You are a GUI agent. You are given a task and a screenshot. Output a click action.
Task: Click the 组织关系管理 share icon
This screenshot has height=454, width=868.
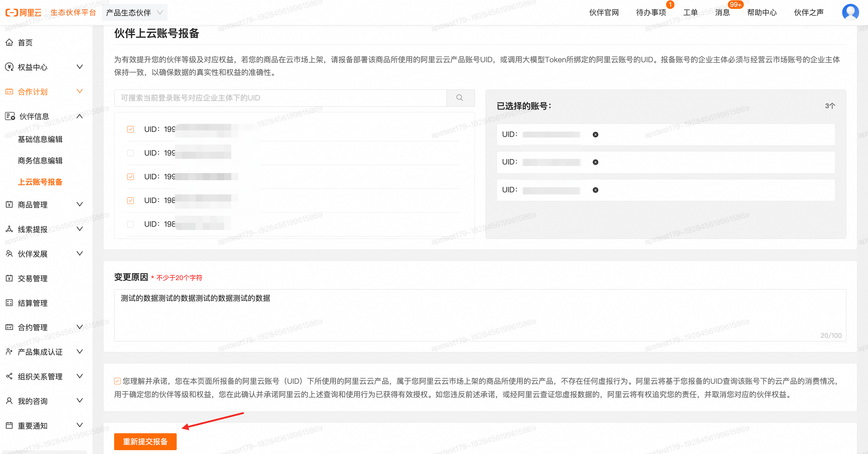9,376
